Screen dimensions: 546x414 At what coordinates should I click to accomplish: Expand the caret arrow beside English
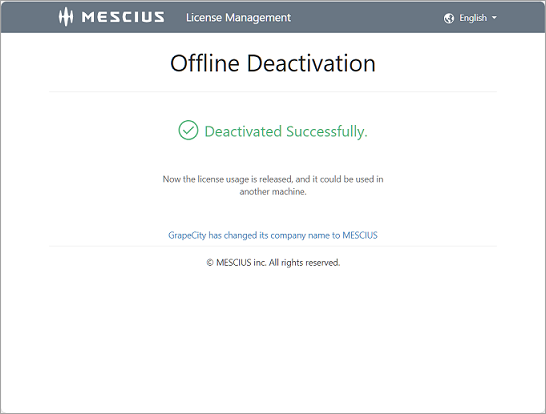coord(494,17)
